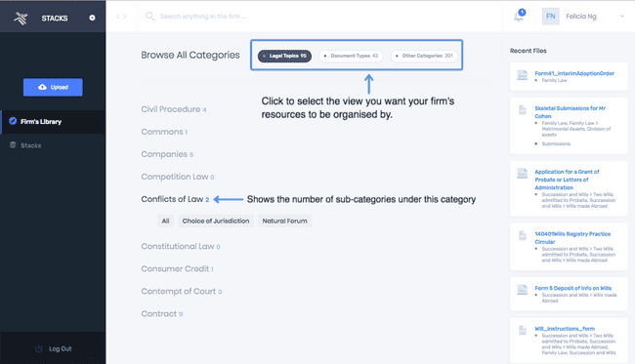This screenshot has height=364, width=635.
Task: Click the Form41_InterimAdoptionOrder file icon
Action: (523, 75)
